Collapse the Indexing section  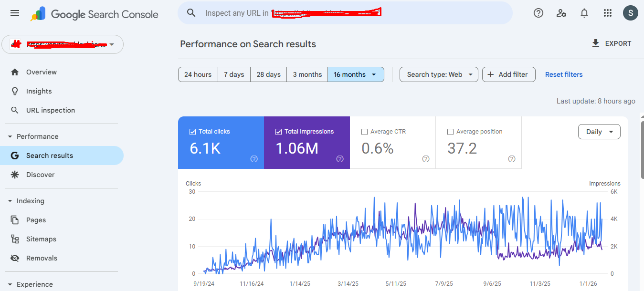11,201
